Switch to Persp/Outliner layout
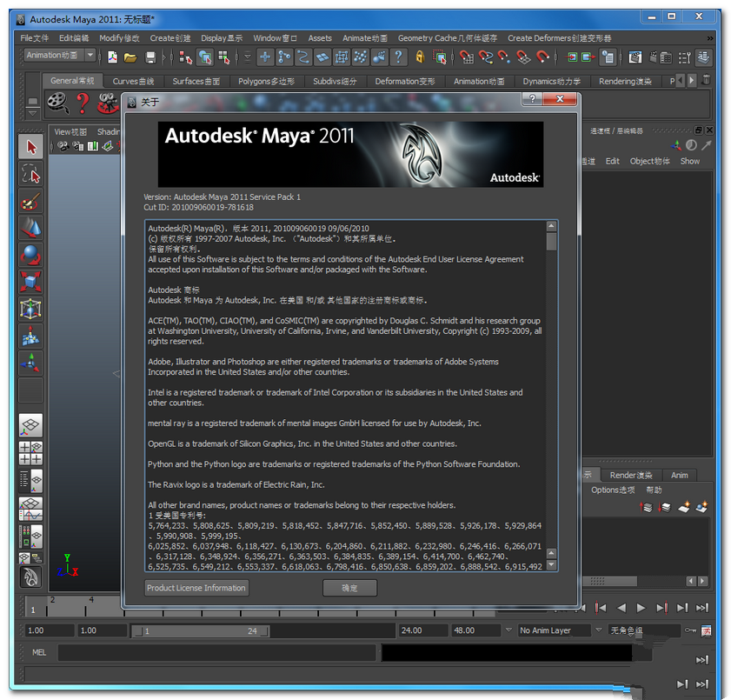The width and height of the screenshot is (731, 700). pyautogui.click(x=30, y=481)
